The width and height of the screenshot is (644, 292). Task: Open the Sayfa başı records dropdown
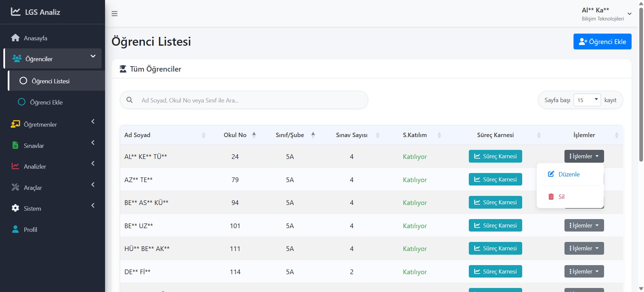587,100
